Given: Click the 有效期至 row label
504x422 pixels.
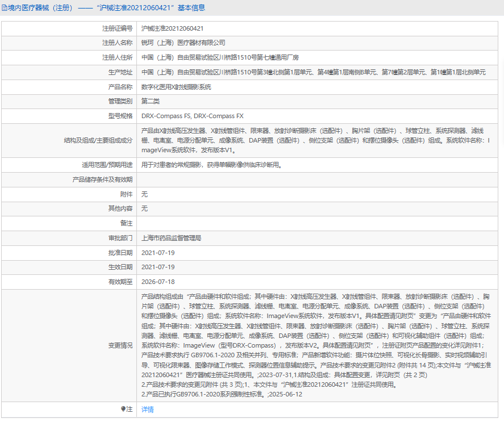Looking at the screenshot, I should coord(120,282).
